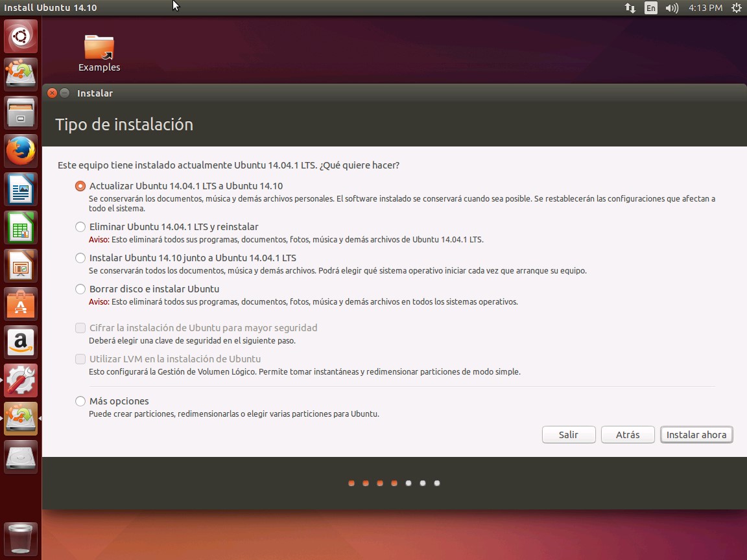
Task: Open the Ubuntu Dash search launcher
Action: (21, 37)
